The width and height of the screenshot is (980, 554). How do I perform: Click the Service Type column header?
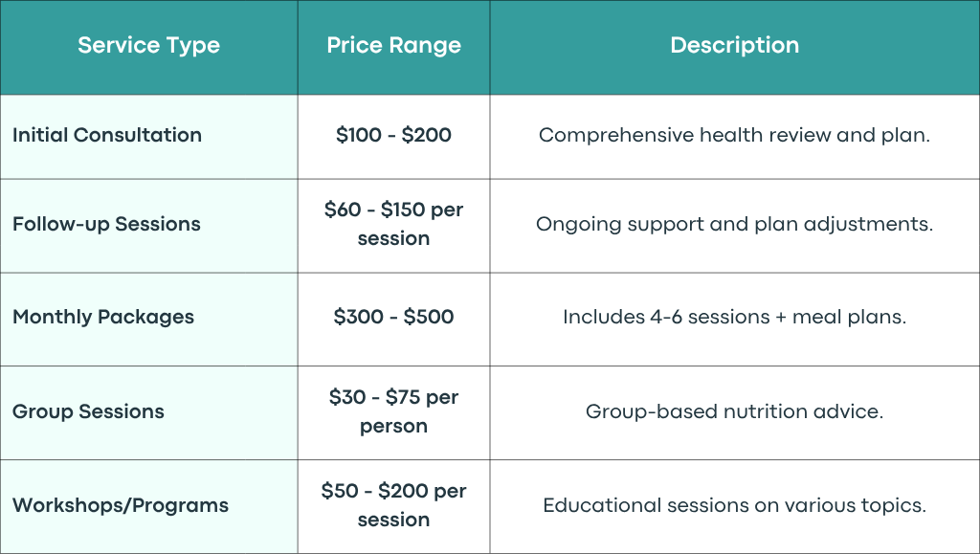[x=148, y=46]
